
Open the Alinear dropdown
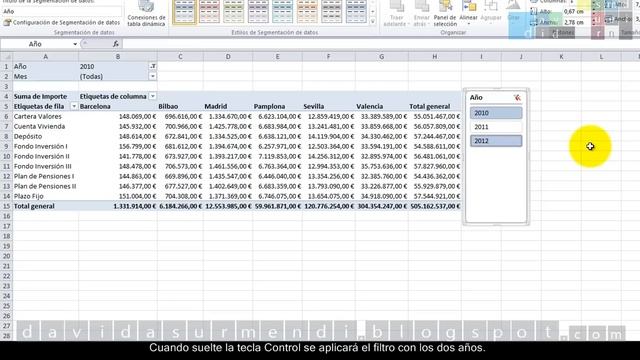pos(468,14)
